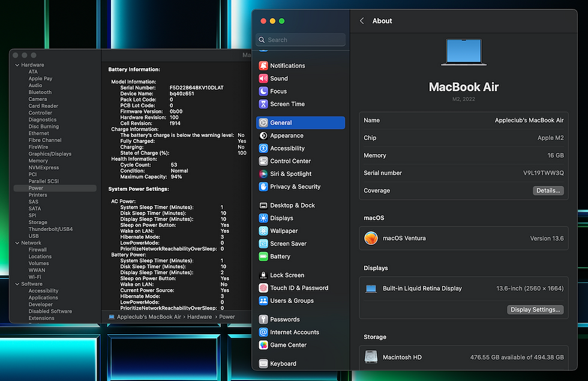The height and width of the screenshot is (381, 588).
Task: Select Wi-Fi under Network
Action: pos(35,277)
